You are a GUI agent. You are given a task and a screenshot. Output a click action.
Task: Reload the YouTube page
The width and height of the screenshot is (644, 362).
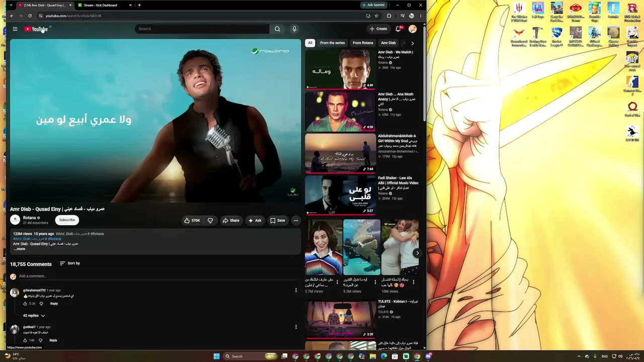[30, 16]
